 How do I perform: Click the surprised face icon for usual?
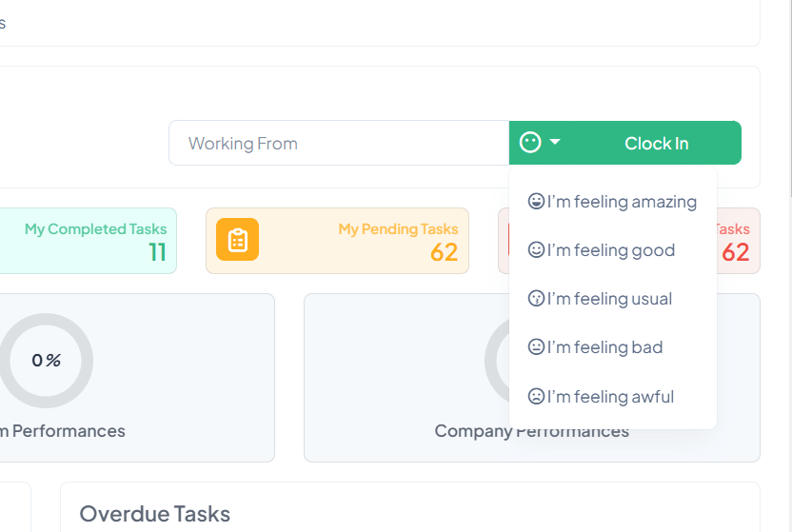(x=536, y=299)
